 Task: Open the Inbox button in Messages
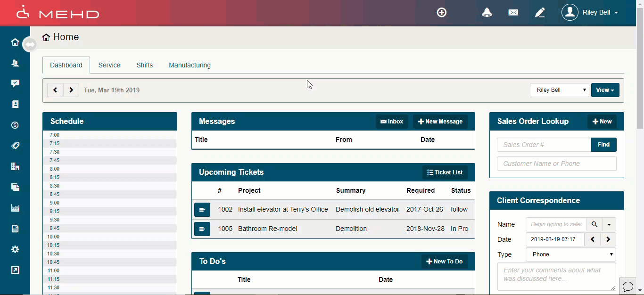click(x=392, y=122)
